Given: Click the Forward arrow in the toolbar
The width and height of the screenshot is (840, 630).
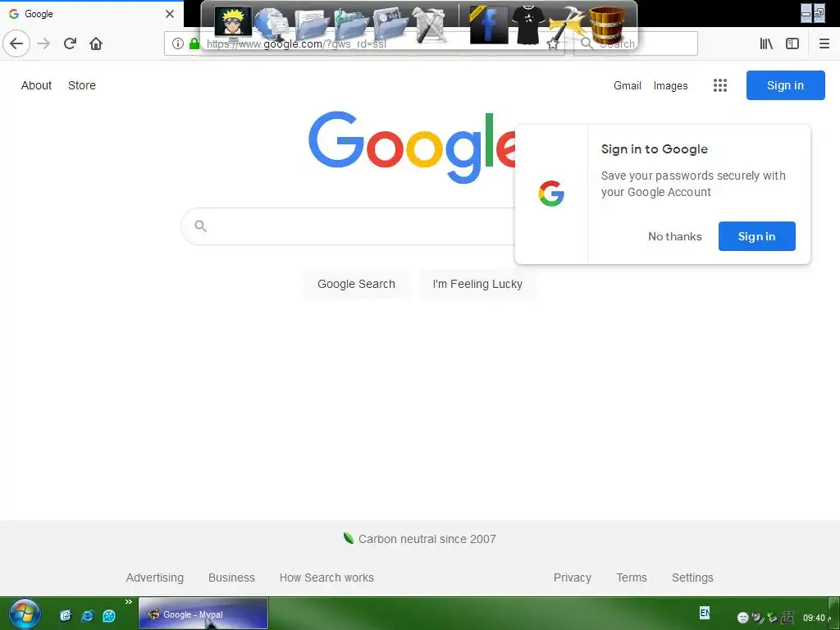Looking at the screenshot, I should [x=44, y=43].
